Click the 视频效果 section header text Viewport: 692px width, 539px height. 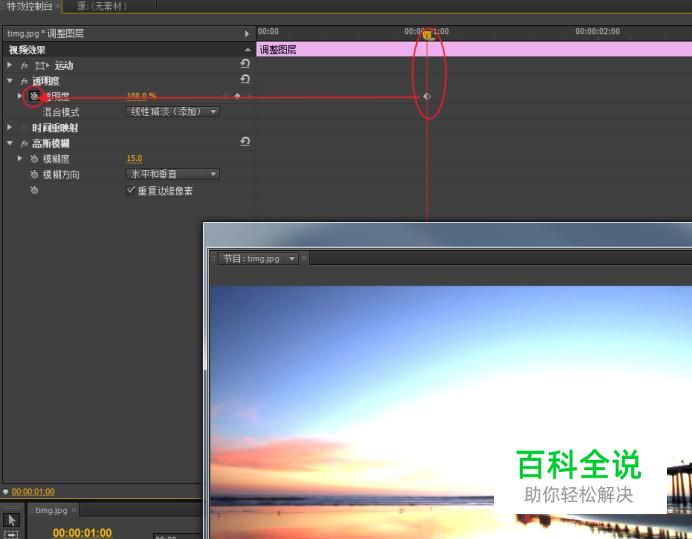27,50
